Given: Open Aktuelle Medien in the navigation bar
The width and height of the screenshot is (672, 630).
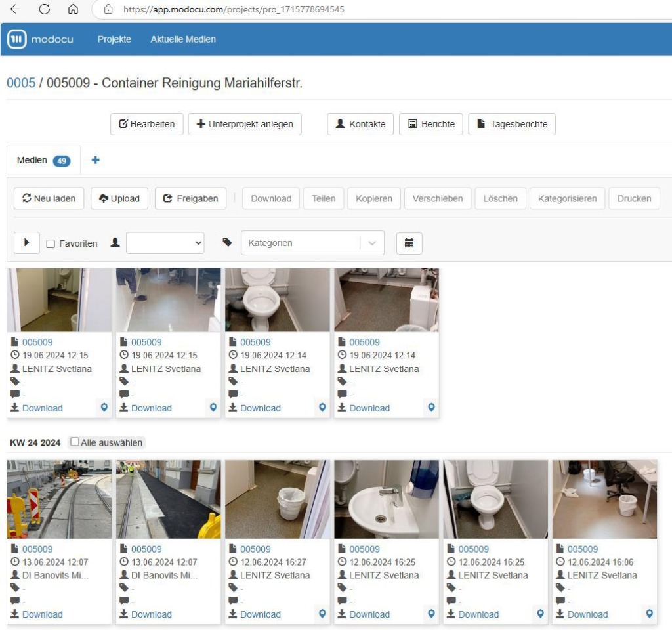Looking at the screenshot, I should click(x=183, y=39).
